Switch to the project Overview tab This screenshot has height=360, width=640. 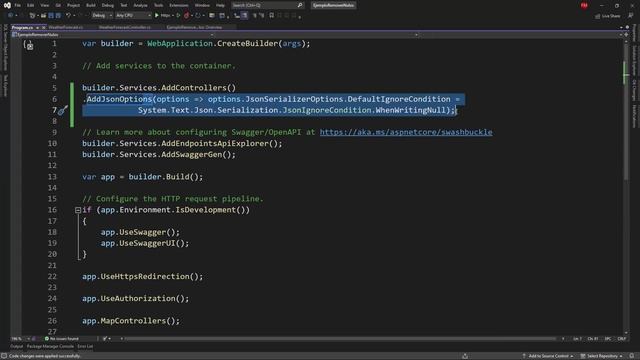coord(194,27)
